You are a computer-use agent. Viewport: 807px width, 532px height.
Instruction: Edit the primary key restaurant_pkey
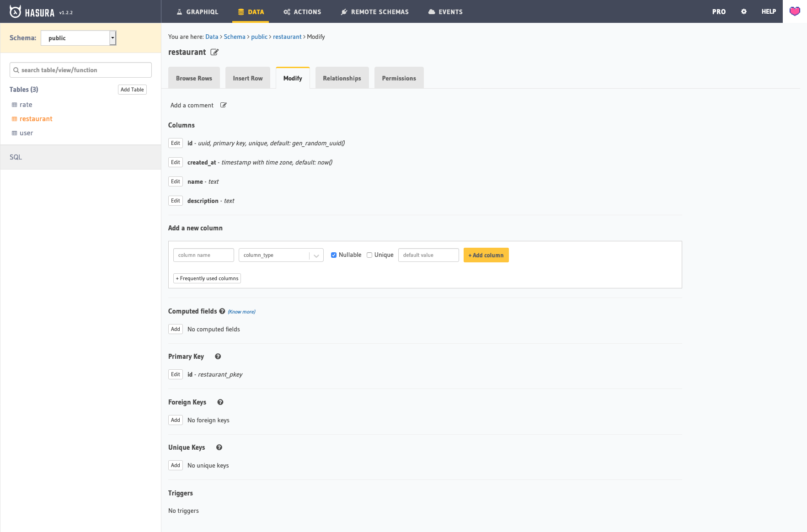(176, 374)
